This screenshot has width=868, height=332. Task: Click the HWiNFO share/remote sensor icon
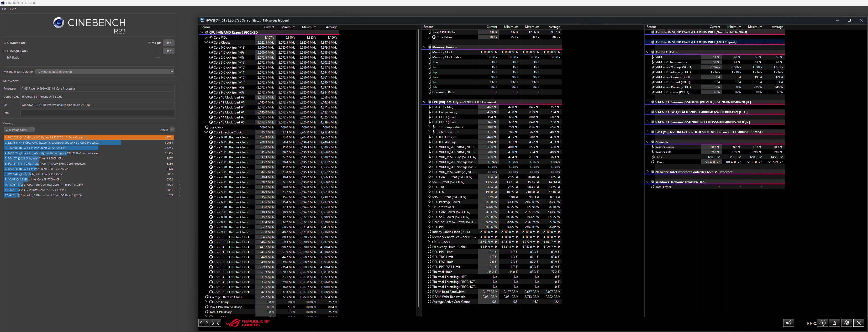click(x=788, y=323)
